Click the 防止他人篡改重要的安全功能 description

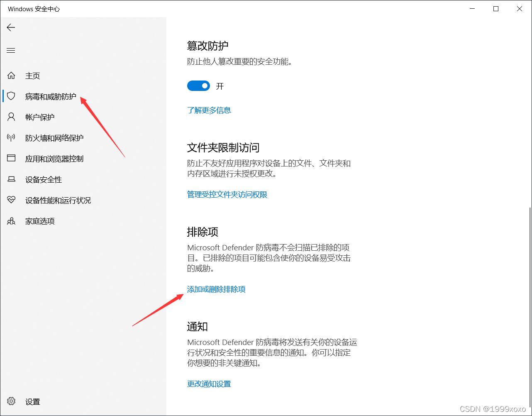click(241, 62)
